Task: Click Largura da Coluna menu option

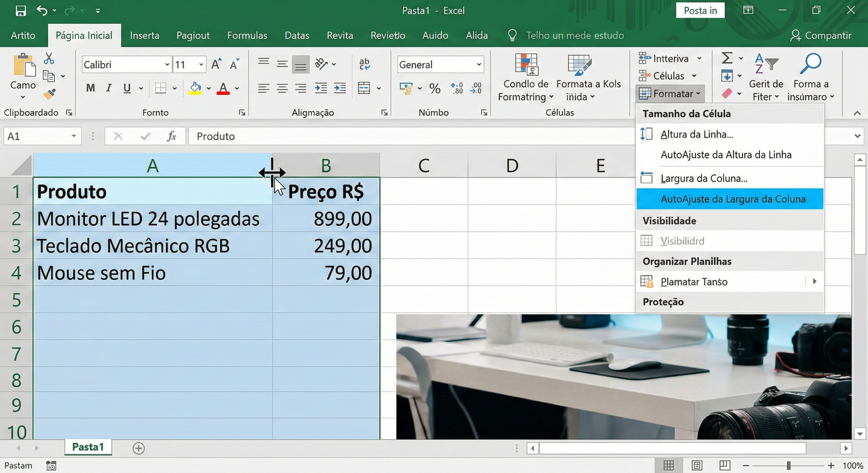Action: coord(704,178)
